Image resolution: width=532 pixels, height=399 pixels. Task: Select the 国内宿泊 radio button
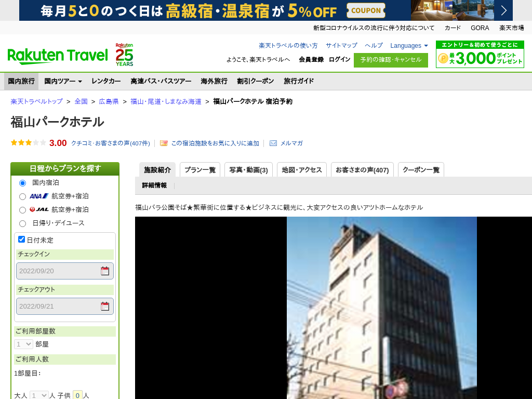pos(22,183)
